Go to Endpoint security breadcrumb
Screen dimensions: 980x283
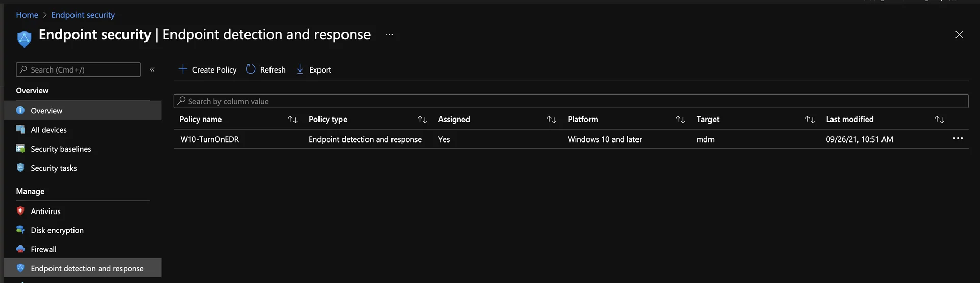pyautogui.click(x=83, y=15)
